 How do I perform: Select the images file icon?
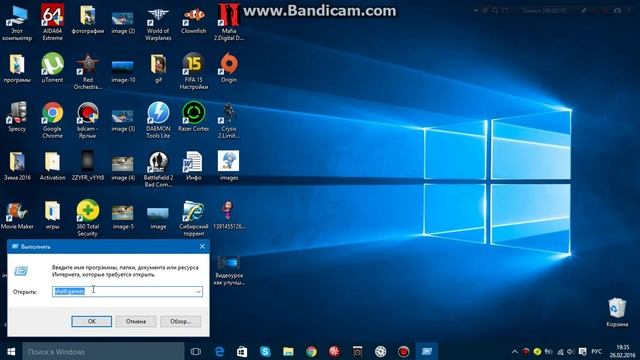click(229, 166)
